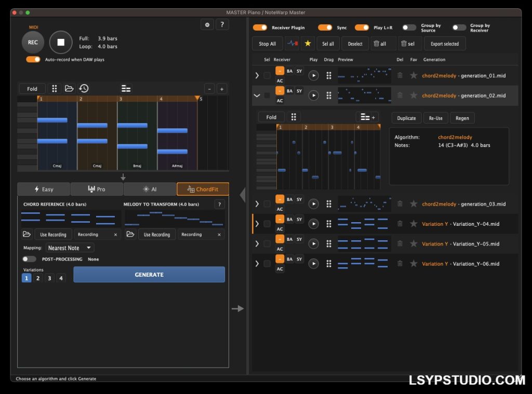
Task: Click the drag dots icon beside Fold in input editor
Action: pyautogui.click(x=54, y=89)
